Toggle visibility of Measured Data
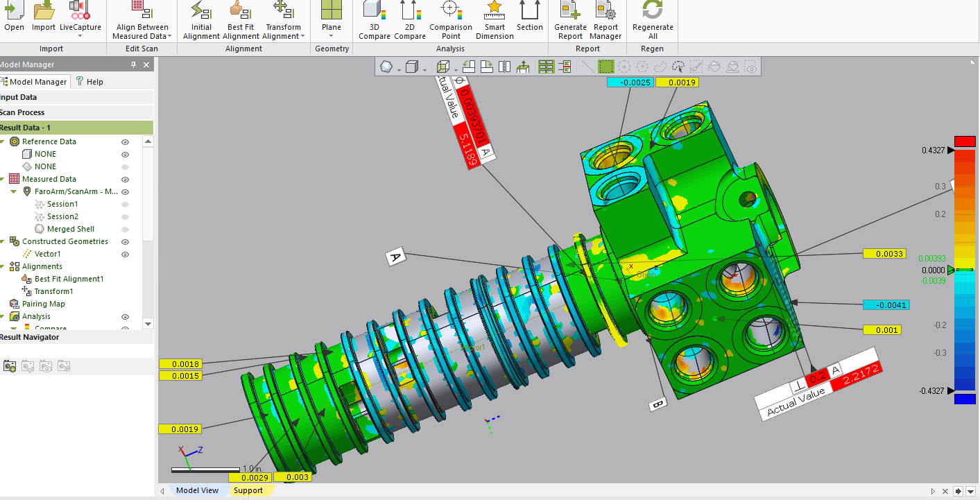The image size is (980, 500). 126,179
